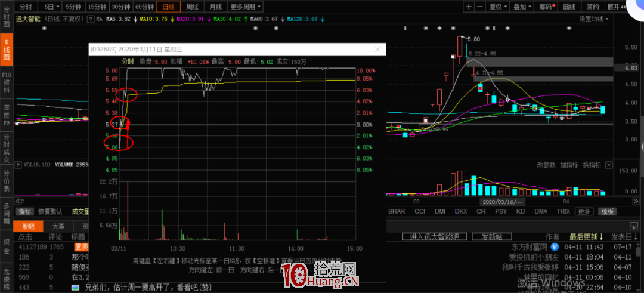Click 加指标 to add indicator
This screenshot has height=293, width=644.
point(569,164)
